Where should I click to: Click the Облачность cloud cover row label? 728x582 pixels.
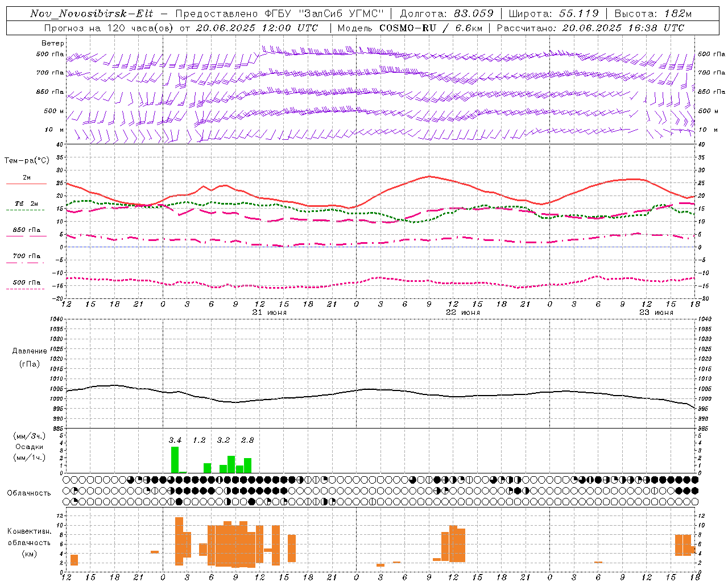click(29, 493)
